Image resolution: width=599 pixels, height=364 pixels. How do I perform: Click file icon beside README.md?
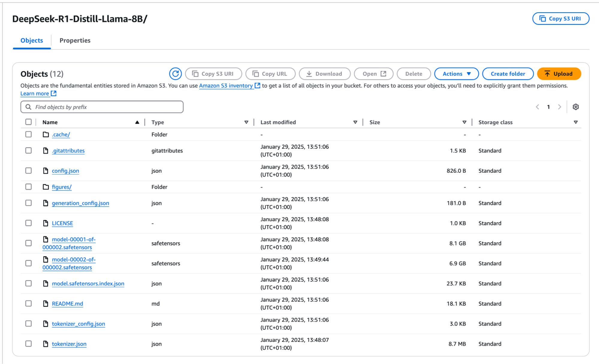pos(46,304)
